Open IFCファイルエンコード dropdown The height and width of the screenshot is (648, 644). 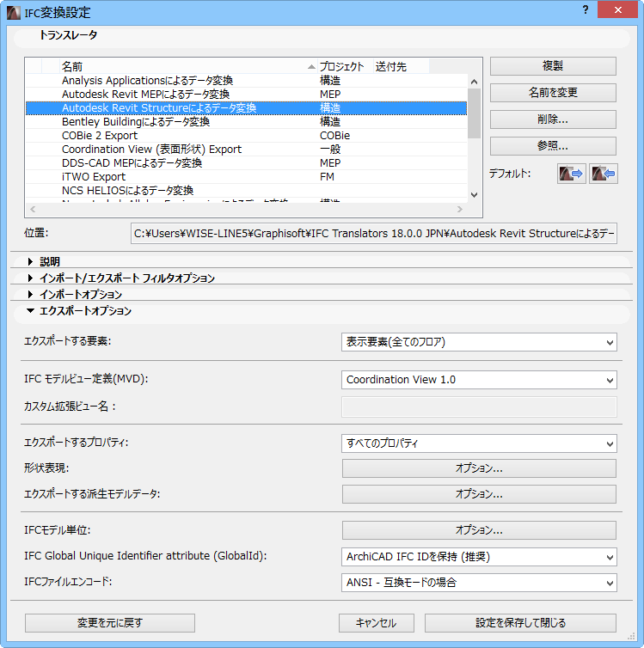click(479, 583)
